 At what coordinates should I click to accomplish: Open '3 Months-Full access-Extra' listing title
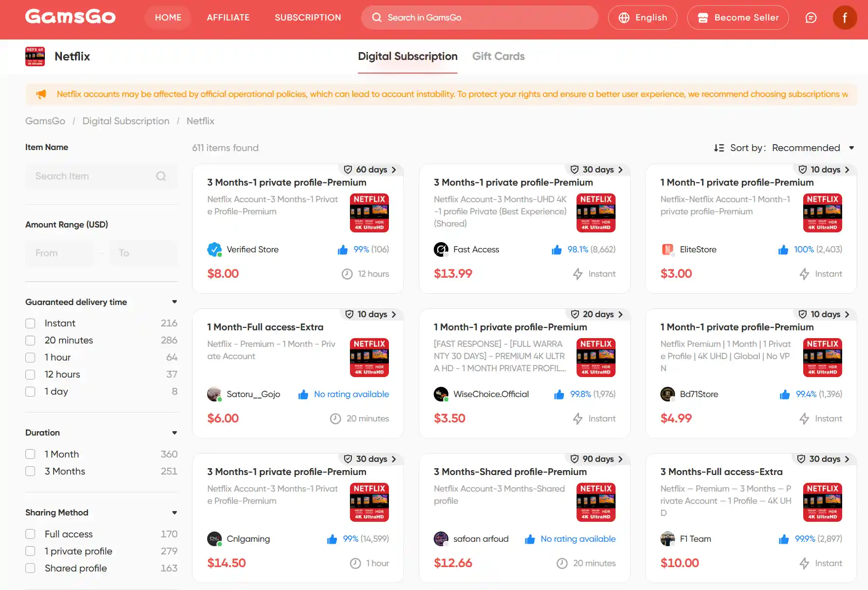(x=721, y=472)
